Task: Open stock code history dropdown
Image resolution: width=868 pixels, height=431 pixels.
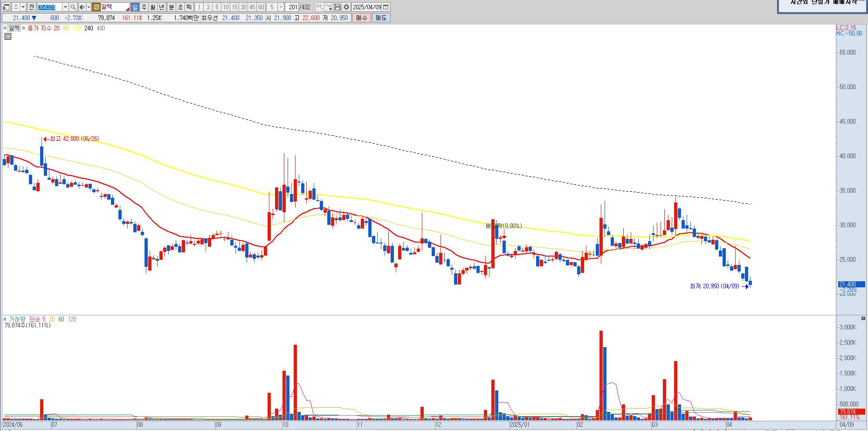Action: [x=65, y=7]
